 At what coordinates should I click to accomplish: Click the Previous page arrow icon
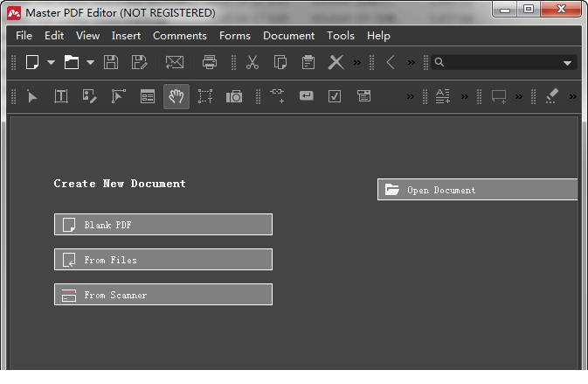tap(391, 62)
